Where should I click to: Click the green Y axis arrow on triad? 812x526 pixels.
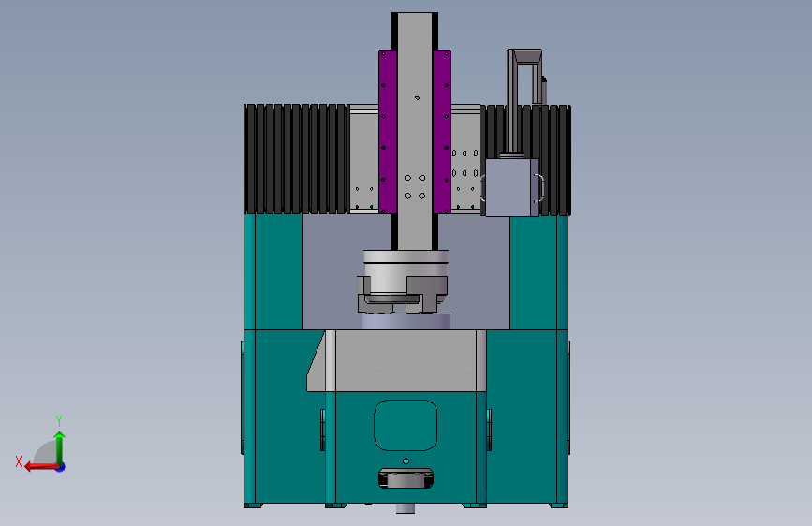[x=60, y=447]
